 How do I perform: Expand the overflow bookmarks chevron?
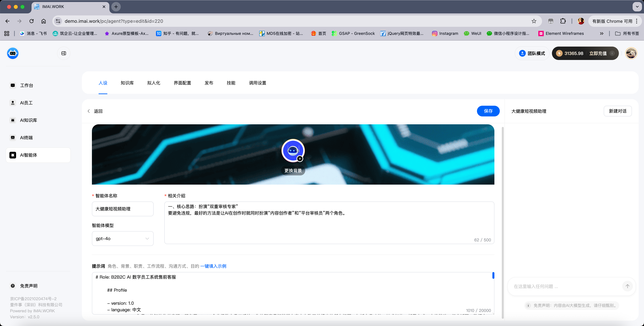pos(602,33)
